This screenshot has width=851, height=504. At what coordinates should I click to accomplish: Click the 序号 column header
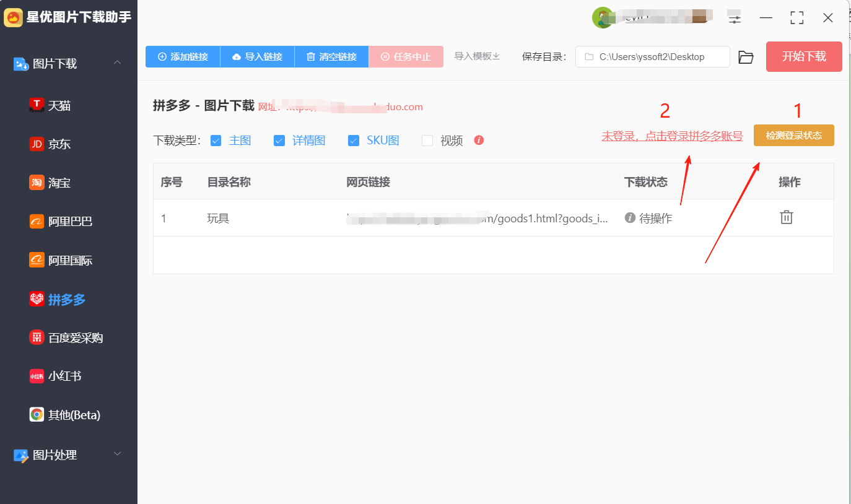coord(172,182)
